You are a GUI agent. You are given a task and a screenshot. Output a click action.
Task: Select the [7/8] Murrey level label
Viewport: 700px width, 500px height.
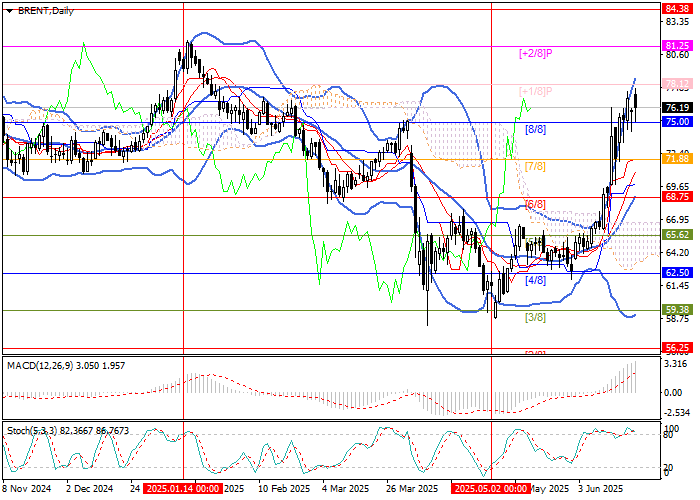tap(535, 166)
